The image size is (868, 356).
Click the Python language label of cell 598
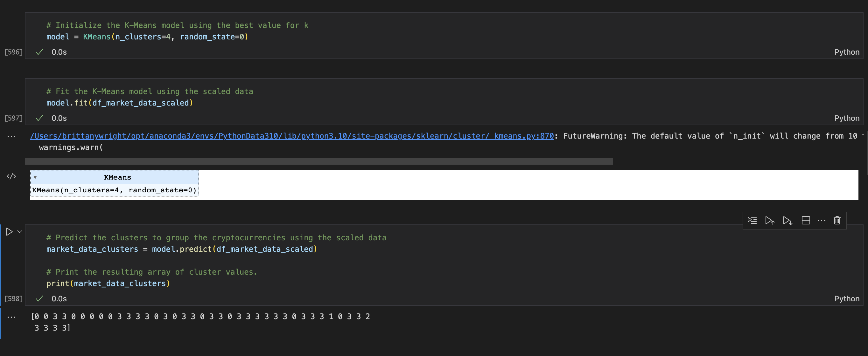click(847, 298)
